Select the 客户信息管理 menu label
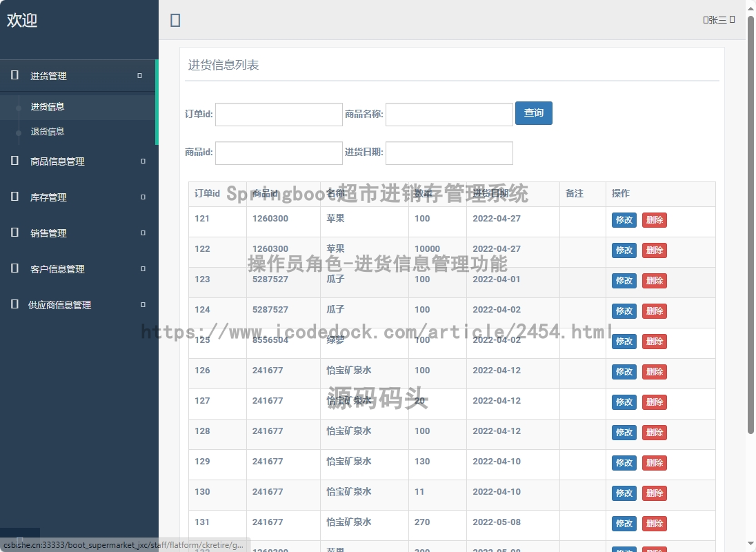 coord(57,269)
